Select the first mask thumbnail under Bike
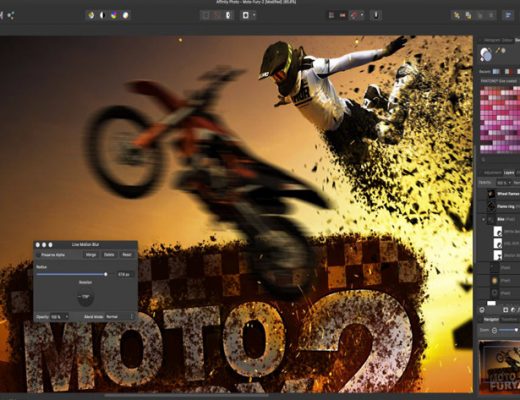This screenshot has height=400, width=520. point(498,231)
